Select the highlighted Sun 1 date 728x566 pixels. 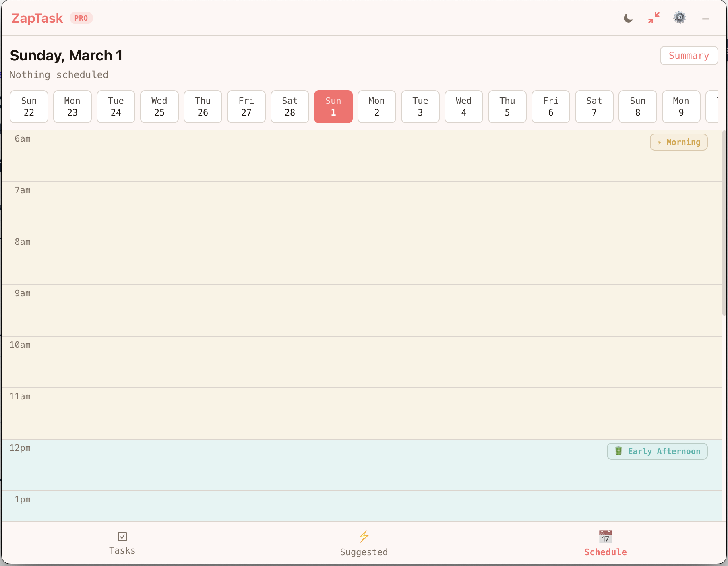click(x=333, y=107)
